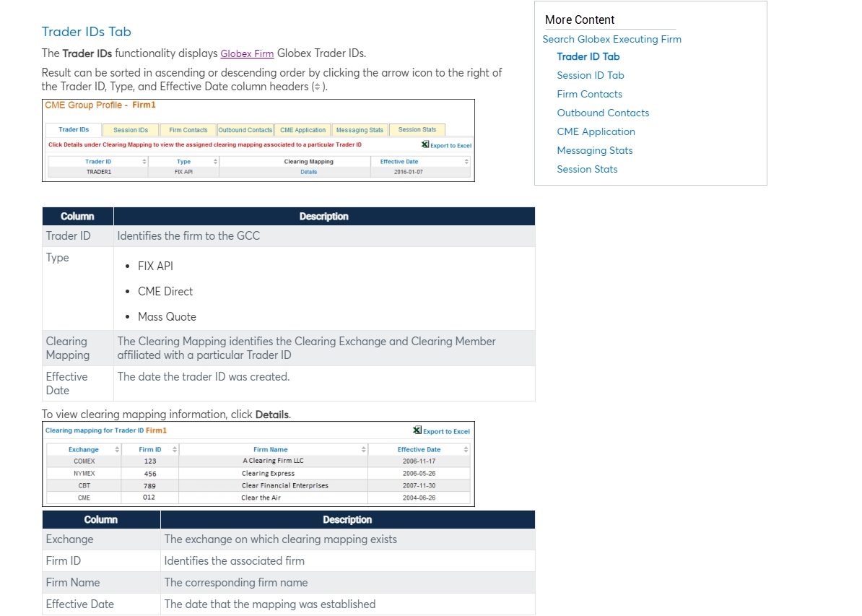Open Messaging Stats sidebar link
The width and height of the screenshot is (862, 616).
(595, 150)
